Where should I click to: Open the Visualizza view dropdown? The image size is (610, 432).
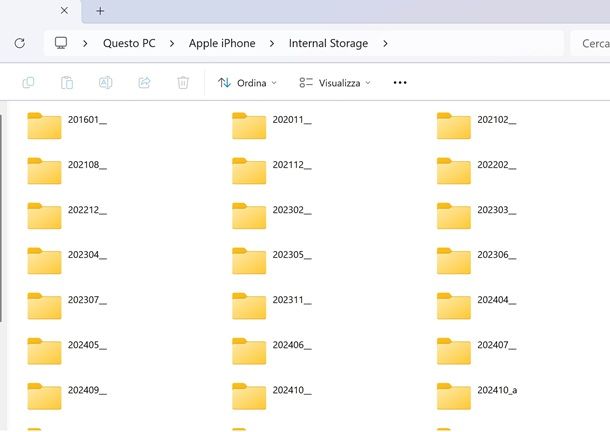pos(335,83)
